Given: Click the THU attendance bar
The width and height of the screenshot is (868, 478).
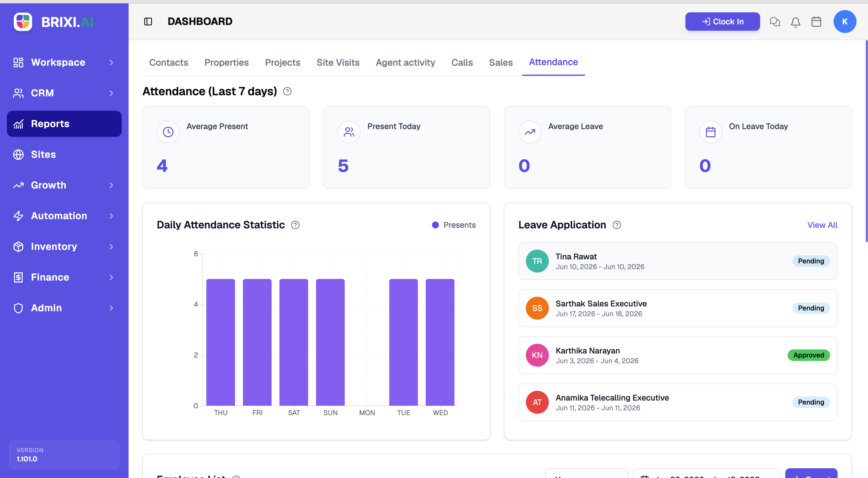Looking at the screenshot, I should pos(221,342).
